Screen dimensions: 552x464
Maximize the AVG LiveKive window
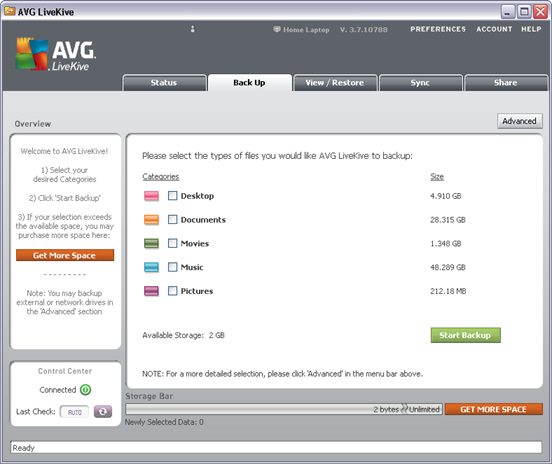(x=524, y=12)
